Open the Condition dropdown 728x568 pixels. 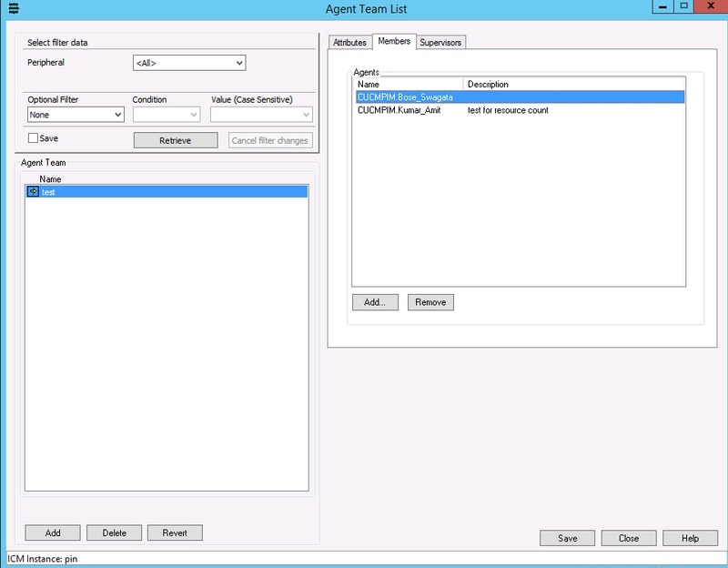[x=167, y=115]
